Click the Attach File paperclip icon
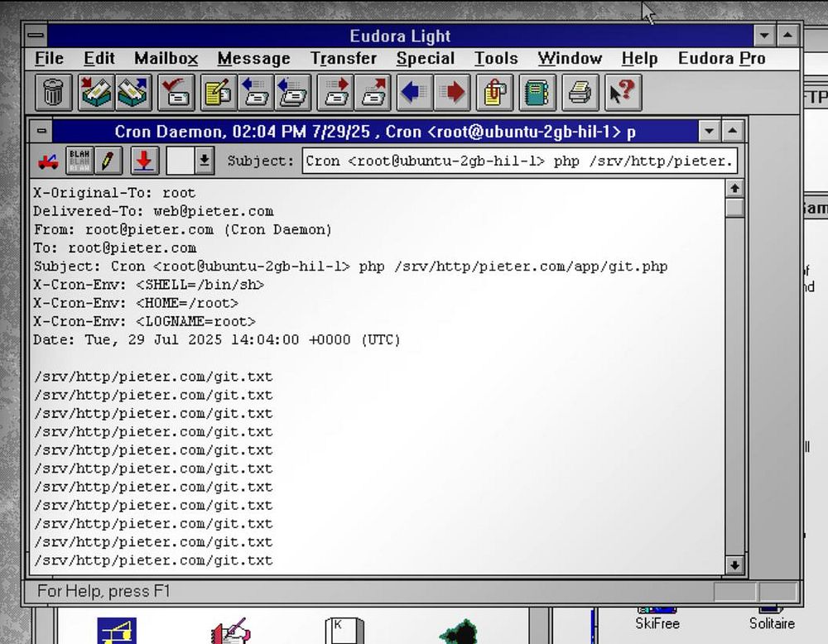Viewport: 828px width, 644px height. 494,93
